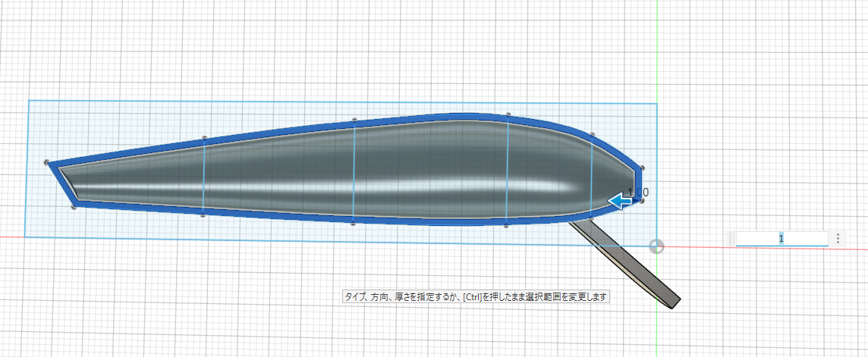
Task: Open the three-dot options menu beside value field
Action: click(x=838, y=238)
